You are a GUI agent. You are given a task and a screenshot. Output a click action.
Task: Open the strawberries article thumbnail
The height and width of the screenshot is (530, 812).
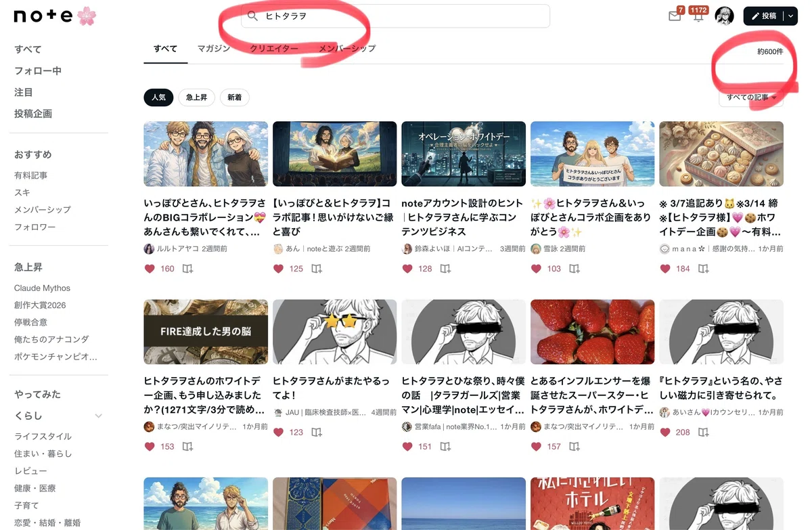pyautogui.click(x=592, y=332)
